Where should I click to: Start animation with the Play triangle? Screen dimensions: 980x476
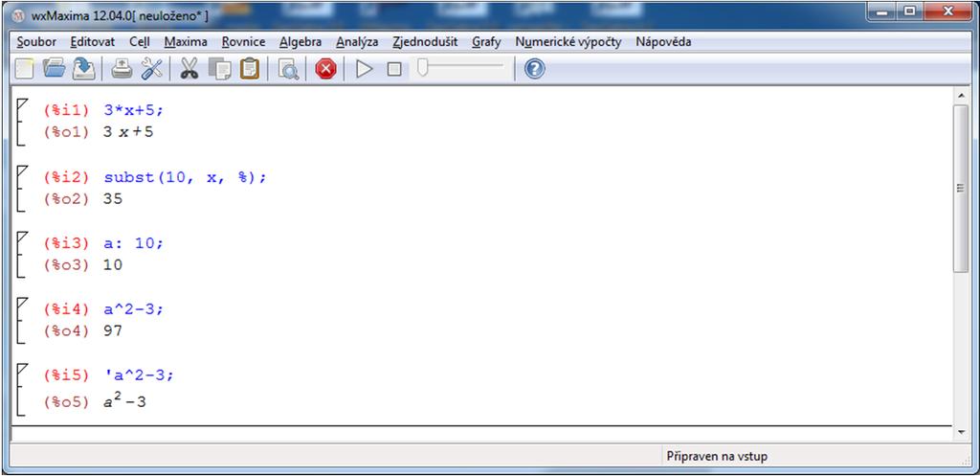click(364, 69)
